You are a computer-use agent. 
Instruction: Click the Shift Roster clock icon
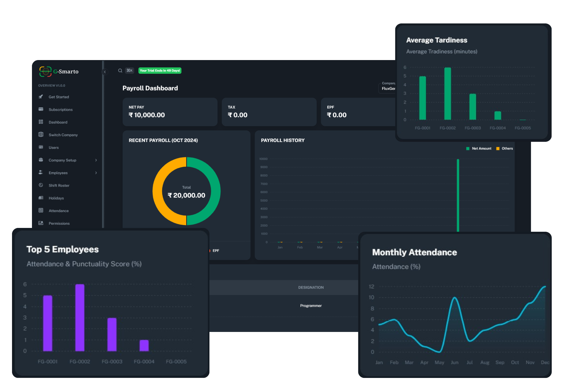click(41, 185)
